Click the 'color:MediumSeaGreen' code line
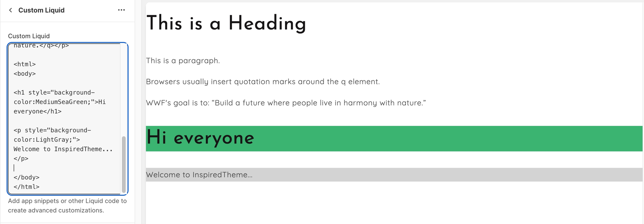Viewport: 644px width, 224px height. (60, 102)
